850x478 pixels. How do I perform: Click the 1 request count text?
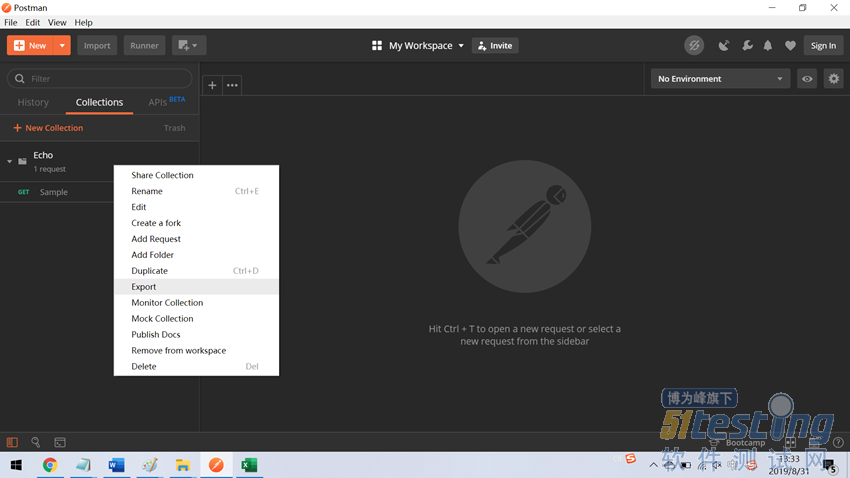coord(49,169)
